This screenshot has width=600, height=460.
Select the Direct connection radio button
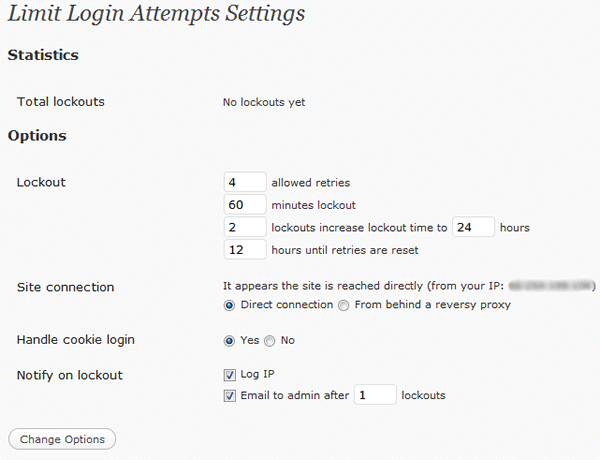tap(230, 305)
